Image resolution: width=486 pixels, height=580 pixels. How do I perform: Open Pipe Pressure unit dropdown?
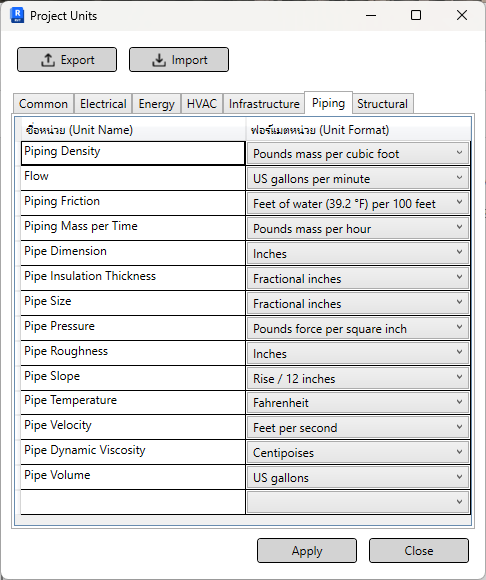pyautogui.click(x=358, y=328)
